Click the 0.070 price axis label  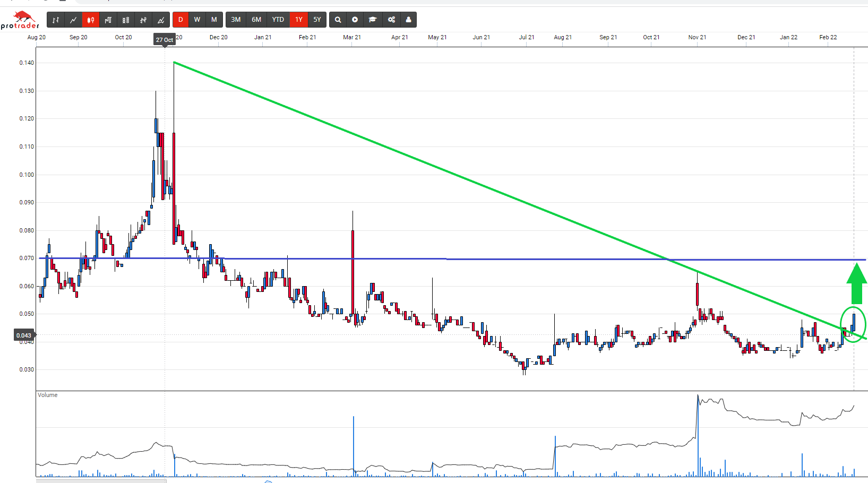tap(27, 258)
